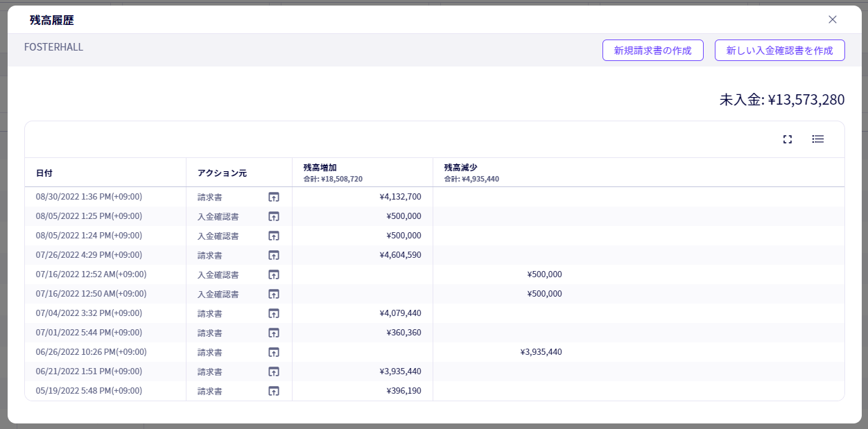
Task: Open source document for 07/26/2022 4:29 PM row
Action: 274,255
